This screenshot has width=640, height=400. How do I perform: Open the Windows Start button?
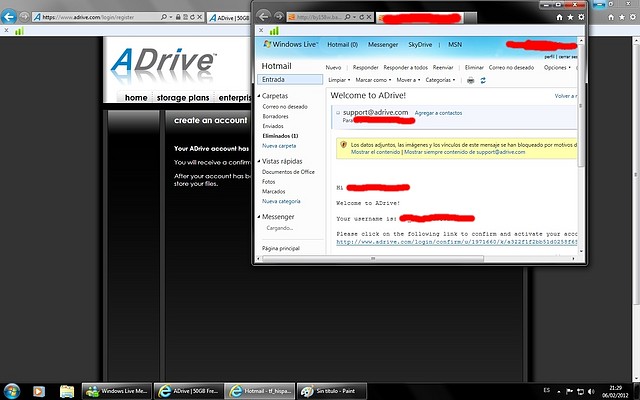coord(11,391)
